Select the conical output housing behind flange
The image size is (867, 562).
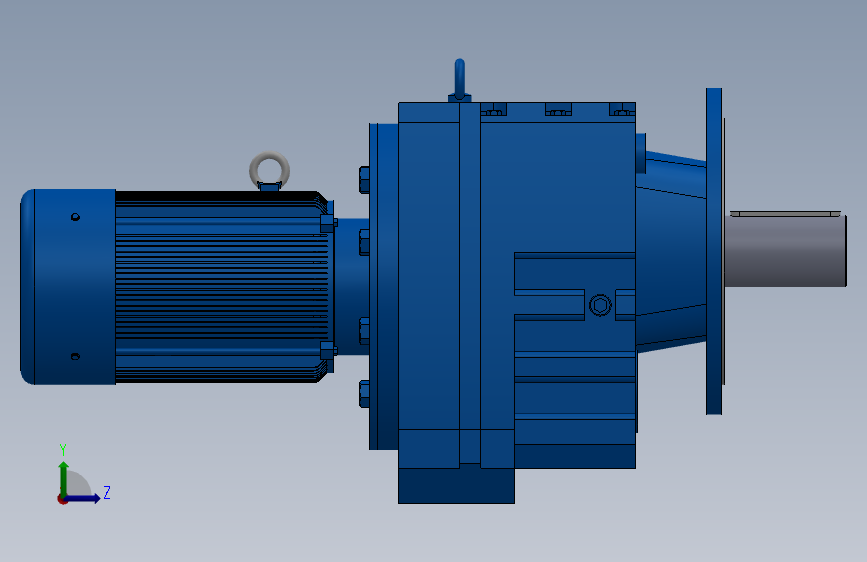pos(671,252)
